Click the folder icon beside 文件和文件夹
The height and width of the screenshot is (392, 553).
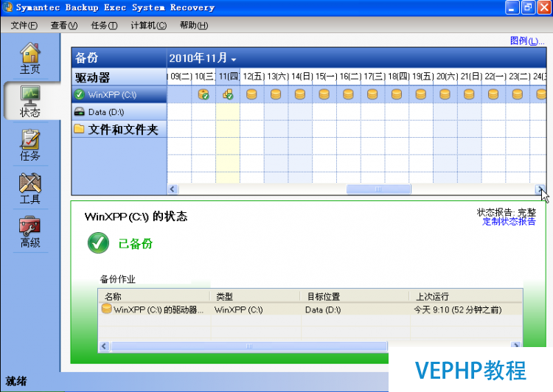pyautogui.click(x=80, y=129)
